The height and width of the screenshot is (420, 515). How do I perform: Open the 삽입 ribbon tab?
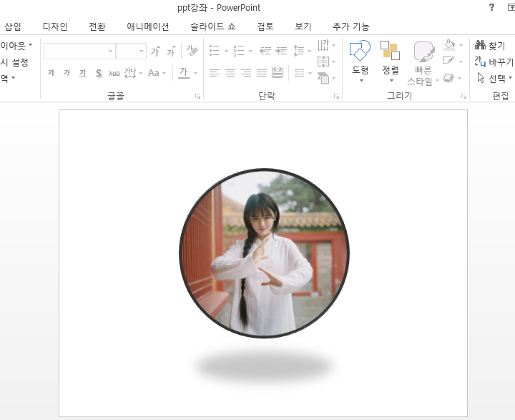coord(12,26)
